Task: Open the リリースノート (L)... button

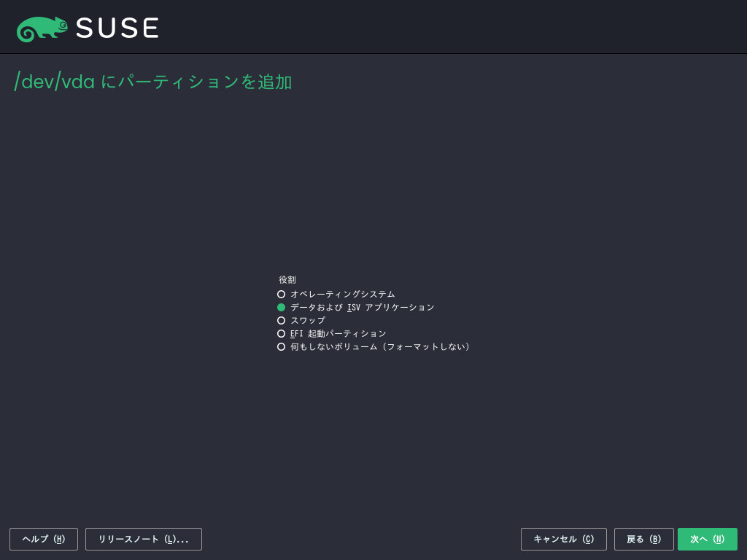Action: [x=144, y=539]
